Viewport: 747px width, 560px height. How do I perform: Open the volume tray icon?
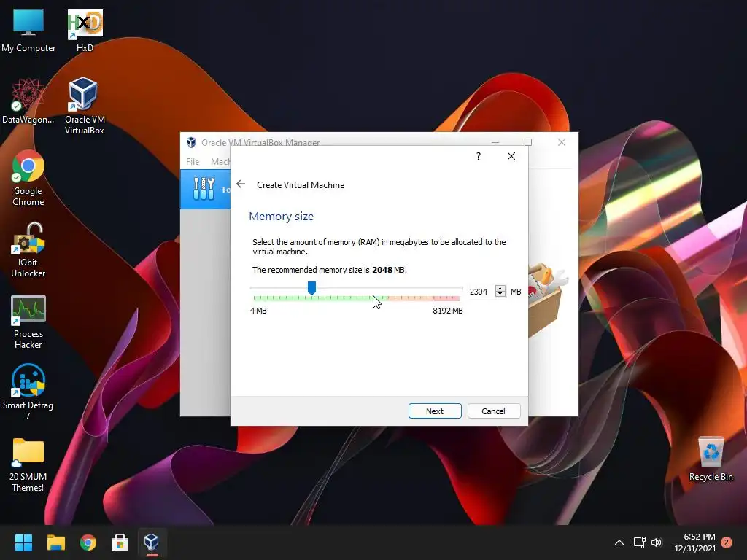[657, 542]
